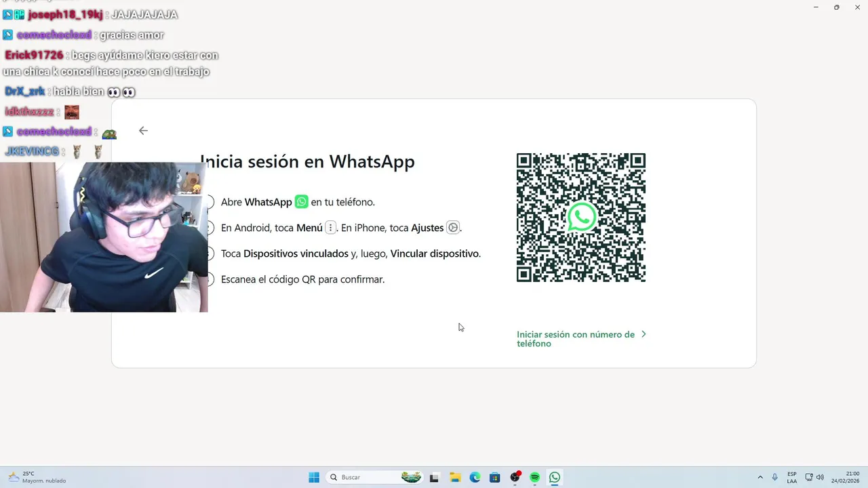Click the WhatsApp taskbar icon
The width and height of the screenshot is (868, 488).
click(555, 477)
